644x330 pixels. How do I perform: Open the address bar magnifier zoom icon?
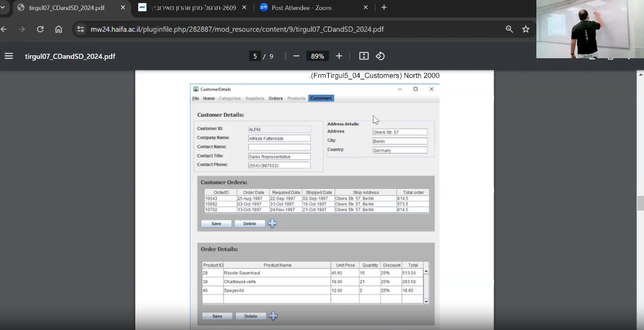pos(509,29)
